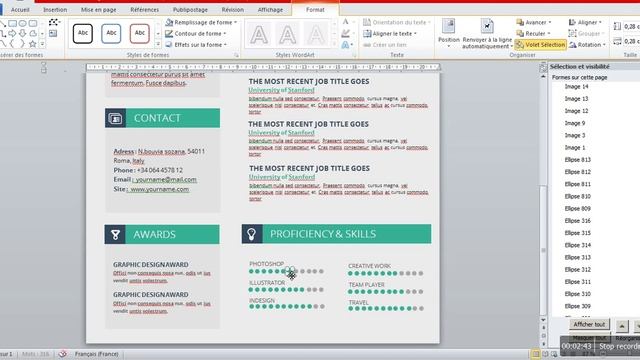Switch to the Affichage tab
Viewport: 640px width, 360px height.
(x=270, y=9)
